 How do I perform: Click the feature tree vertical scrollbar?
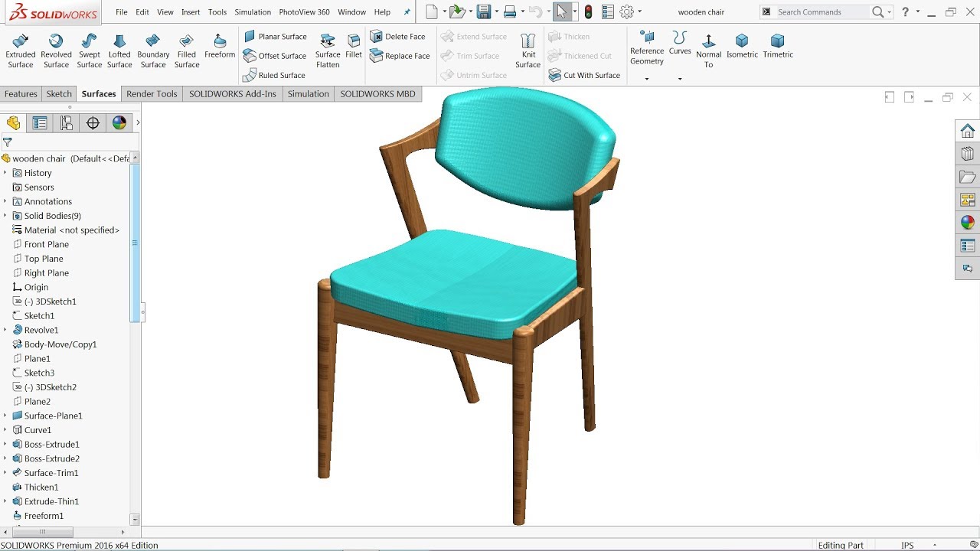click(x=136, y=243)
